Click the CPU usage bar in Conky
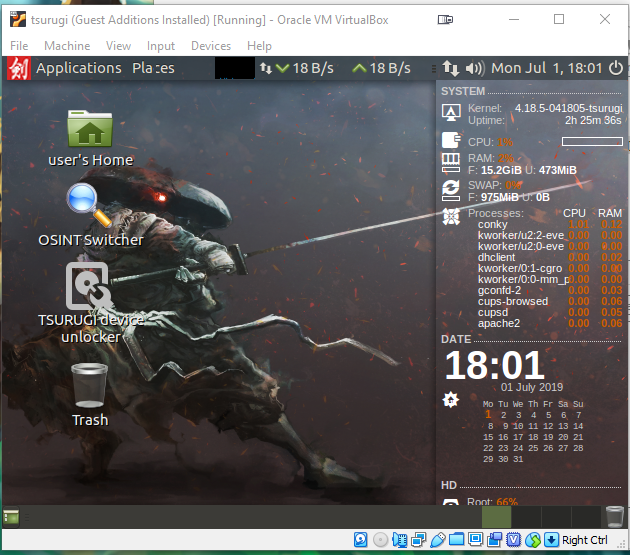Screen dimensions: 630x555 [592, 141]
